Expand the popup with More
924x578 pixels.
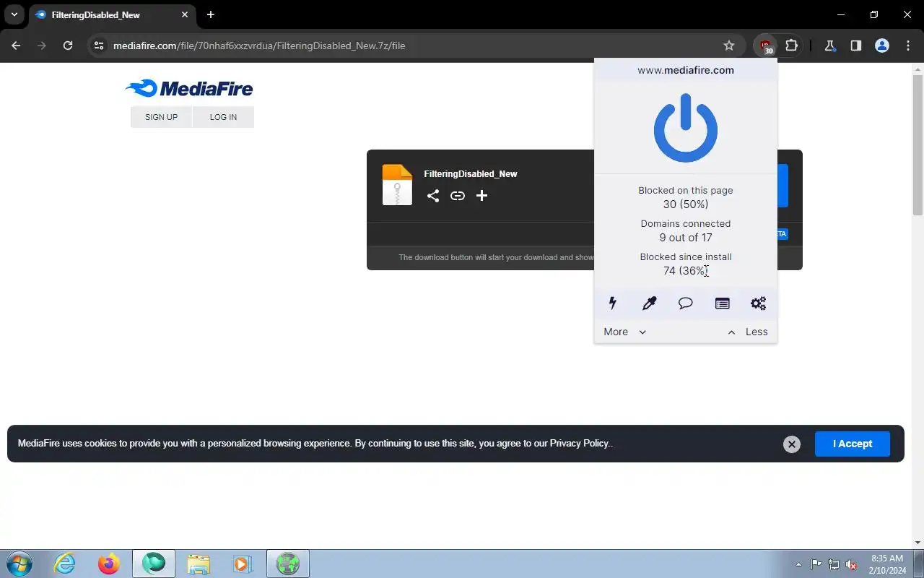pyautogui.click(x=625, y=332)
